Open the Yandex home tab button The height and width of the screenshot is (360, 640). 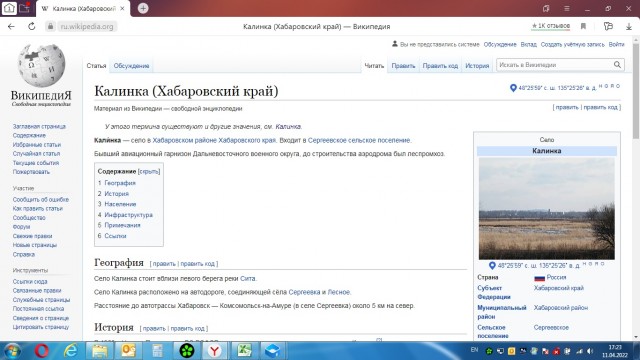pyautogui.click(x=9, y=8)
